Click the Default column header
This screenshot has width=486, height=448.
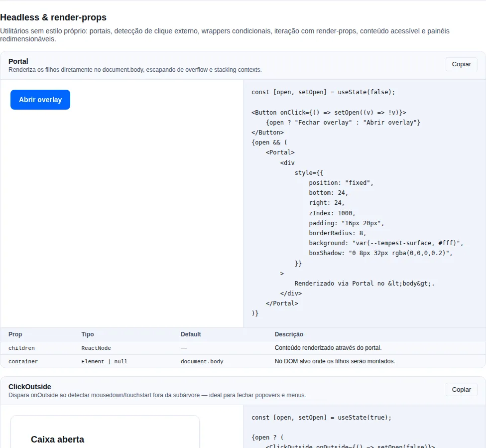[191, 334]
